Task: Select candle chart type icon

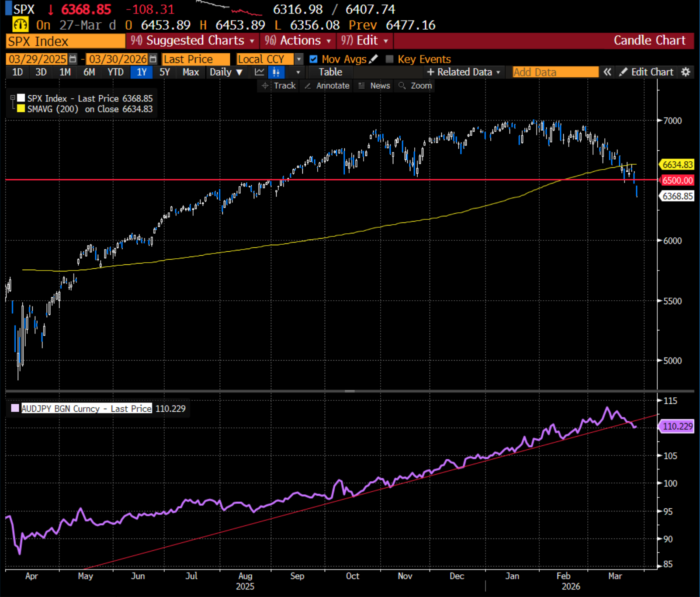Action: (x=276, y=72)
